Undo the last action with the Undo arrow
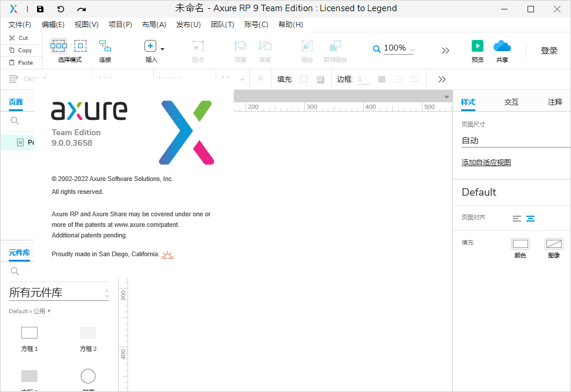Viewport: 571px width, 392px height. (x=61, y=9)
